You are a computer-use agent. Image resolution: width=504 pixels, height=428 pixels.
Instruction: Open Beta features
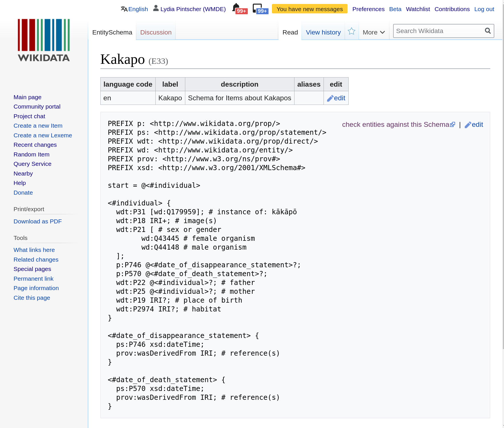pyautogui.click(x=395, y=9)
